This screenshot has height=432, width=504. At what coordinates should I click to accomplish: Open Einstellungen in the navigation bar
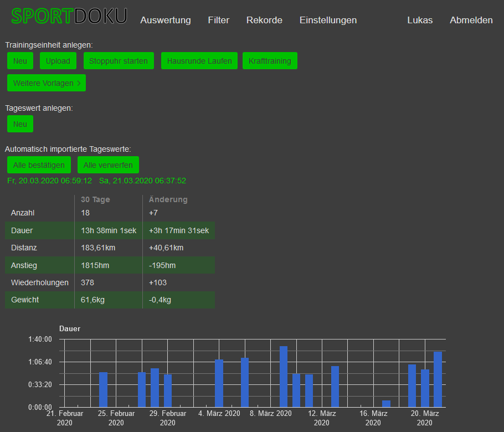328,20
